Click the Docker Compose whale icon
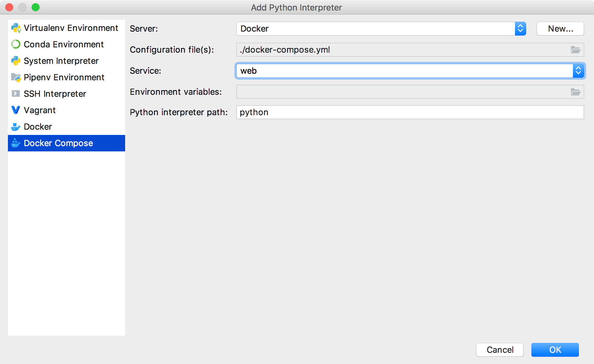Image resolution: width=594 pixels, height=364 pixels. (16, 143)
